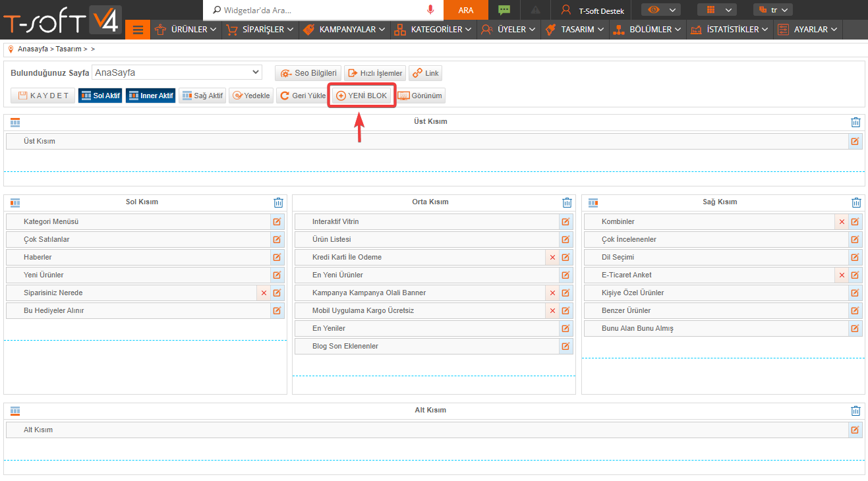Edit the Interaktif Vitrin block
The height and width of the screenshot is (481, 868).
coord(565,222)
